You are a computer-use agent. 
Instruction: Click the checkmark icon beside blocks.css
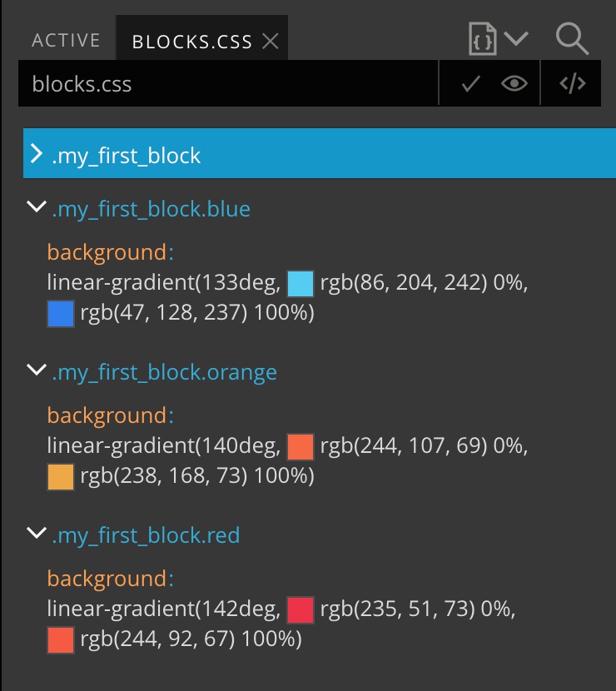(470, 83)
